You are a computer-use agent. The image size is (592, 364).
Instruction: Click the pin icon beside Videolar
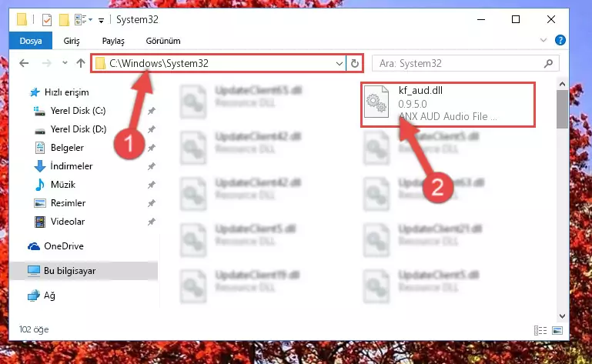click(152, 222)
